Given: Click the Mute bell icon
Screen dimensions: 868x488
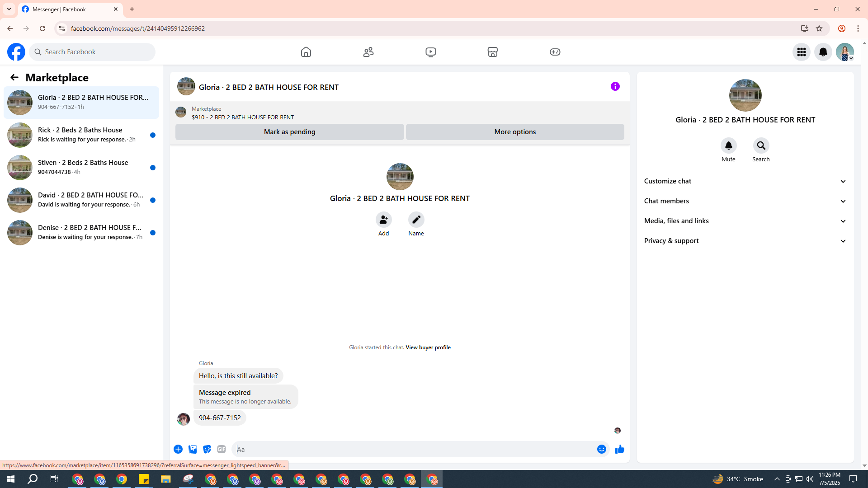Looking at the screenshot, I should click(x=728, y=145).
